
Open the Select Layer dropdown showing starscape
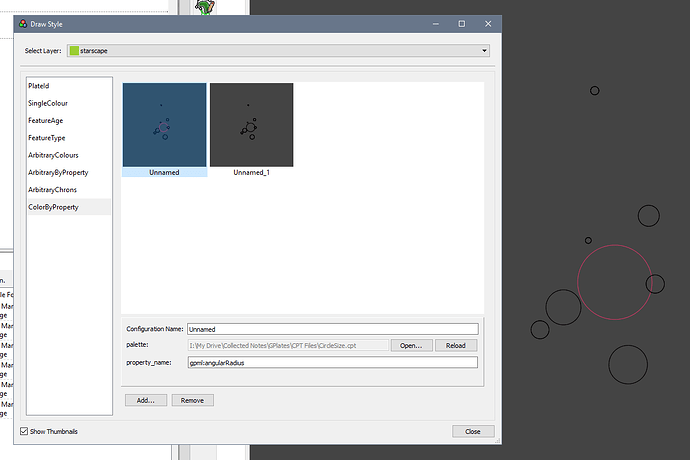[278, 51]
